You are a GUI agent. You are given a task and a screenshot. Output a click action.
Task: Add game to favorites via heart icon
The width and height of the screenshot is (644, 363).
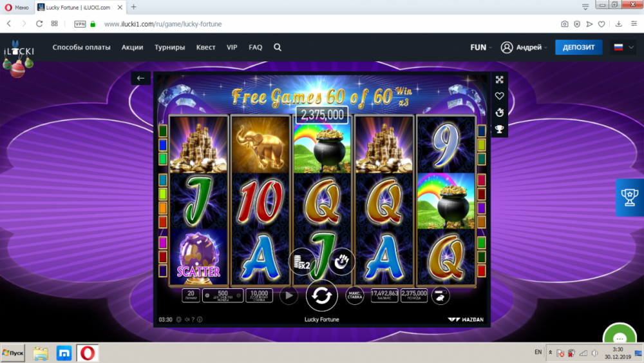(x=500, y=96)
